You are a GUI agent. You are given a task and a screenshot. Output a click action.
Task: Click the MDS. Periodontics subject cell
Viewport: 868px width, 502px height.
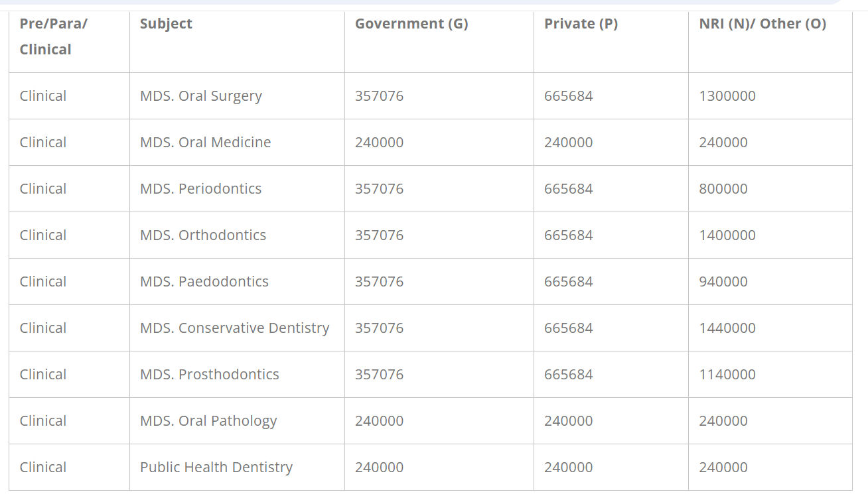[x=200, y=189]
